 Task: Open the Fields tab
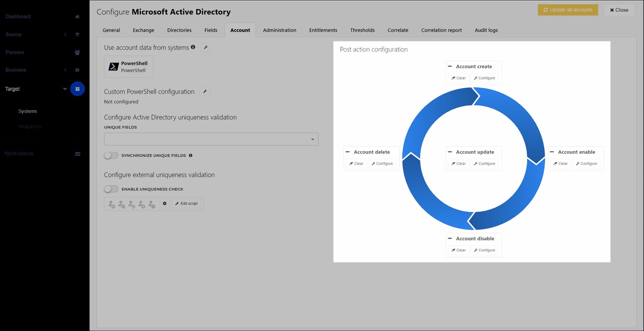point(211,30)
